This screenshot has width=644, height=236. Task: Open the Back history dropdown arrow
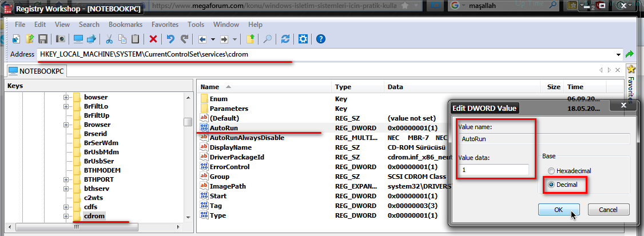click(213, 39)
